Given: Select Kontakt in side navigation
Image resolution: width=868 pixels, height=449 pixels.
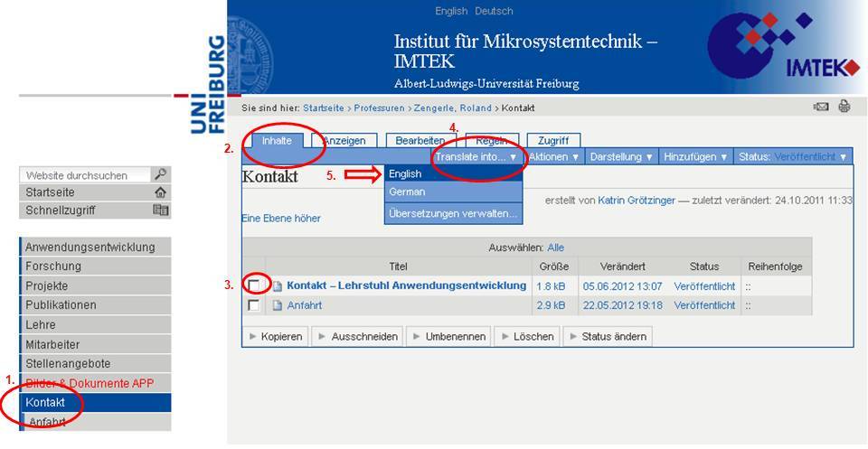Looking at the screenshot, I should coord(95,403).
